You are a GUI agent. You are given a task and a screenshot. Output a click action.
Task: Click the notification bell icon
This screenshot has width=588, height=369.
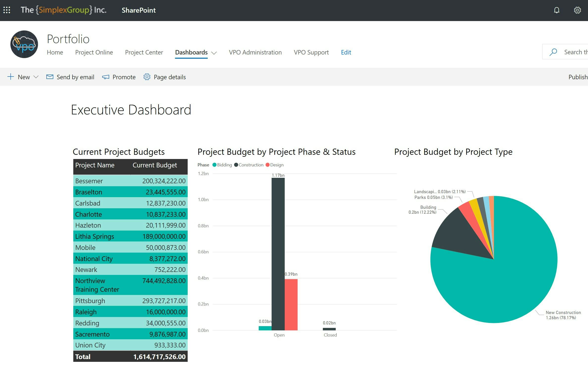(557, 10)
